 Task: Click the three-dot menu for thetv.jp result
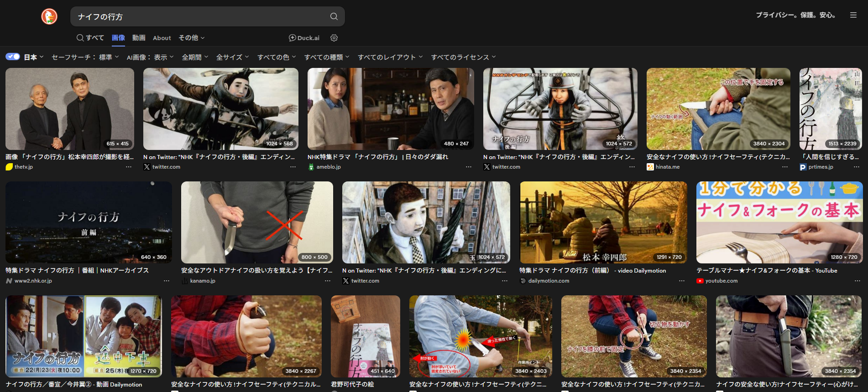[129, 167]
